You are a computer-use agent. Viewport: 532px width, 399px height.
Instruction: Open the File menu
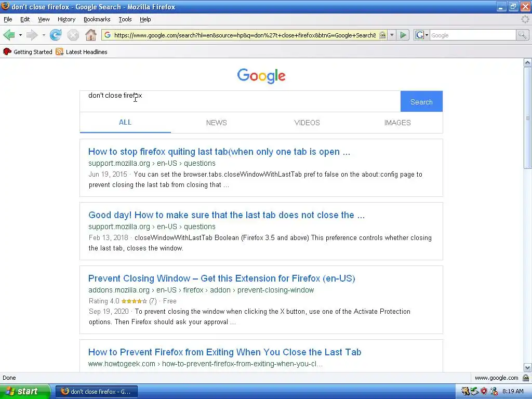pyautogui.click(x=8, y=19)
